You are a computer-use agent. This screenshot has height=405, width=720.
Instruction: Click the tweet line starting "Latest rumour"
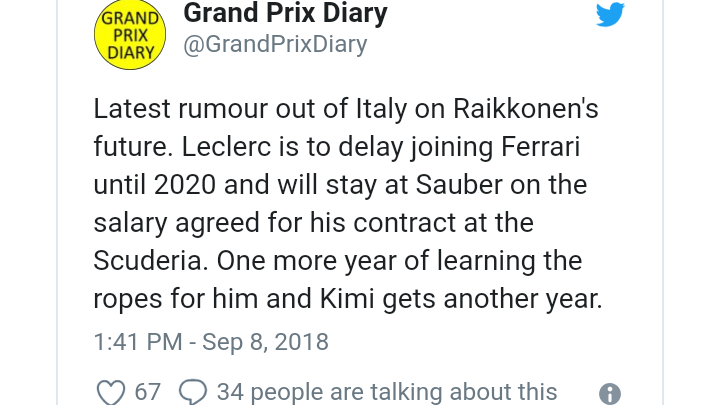[x=346, y=108]
